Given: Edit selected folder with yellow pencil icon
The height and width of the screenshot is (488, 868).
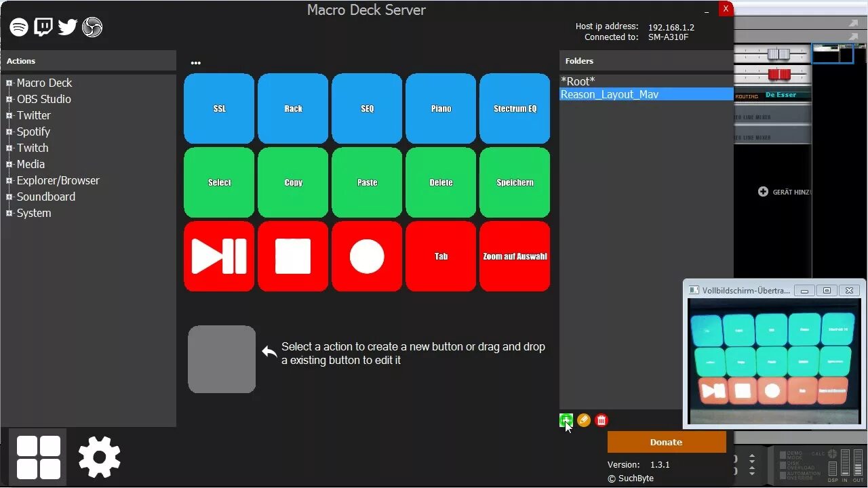Looking at the screenshot, I should coord(584,420).
